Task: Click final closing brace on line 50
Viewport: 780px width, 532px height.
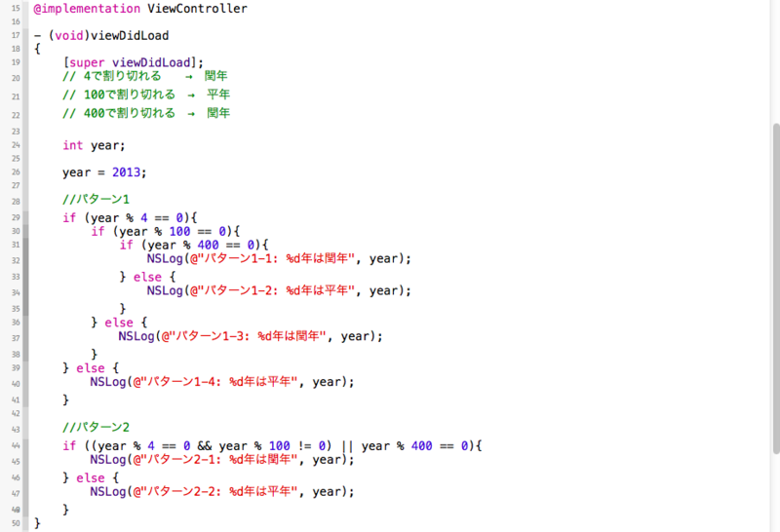Action: (x=37, y=523)
